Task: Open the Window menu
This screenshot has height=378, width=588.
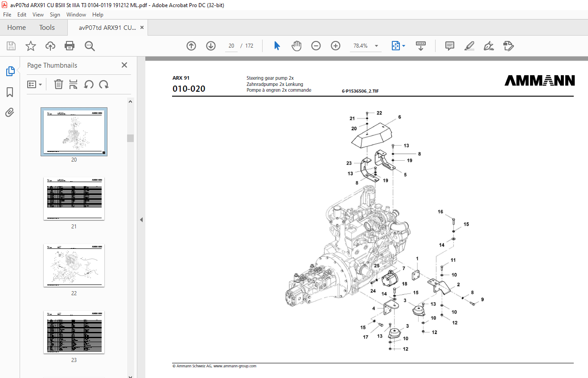Action: (x=76, y=15)
